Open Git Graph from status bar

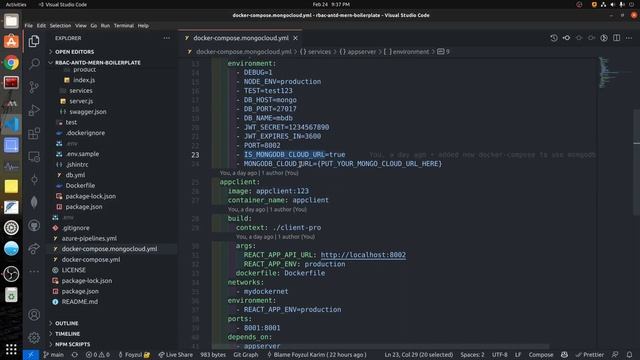[x=246, y=355]
